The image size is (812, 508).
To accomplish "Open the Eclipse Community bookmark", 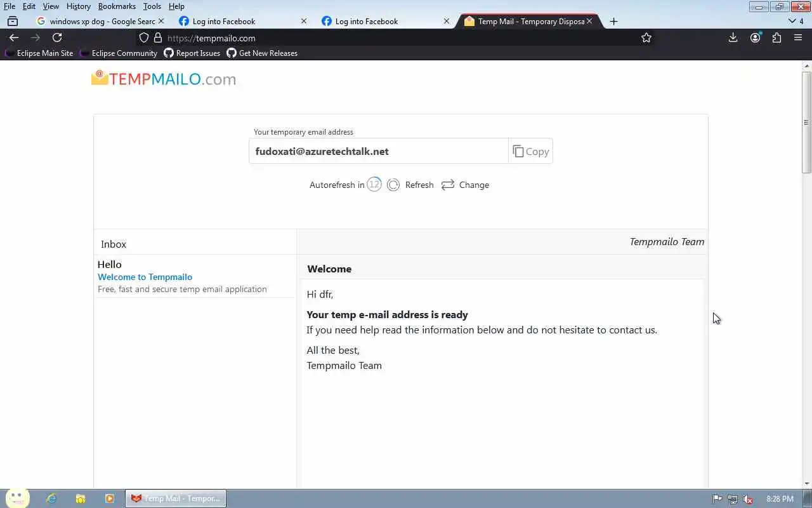I will [119, 53].
